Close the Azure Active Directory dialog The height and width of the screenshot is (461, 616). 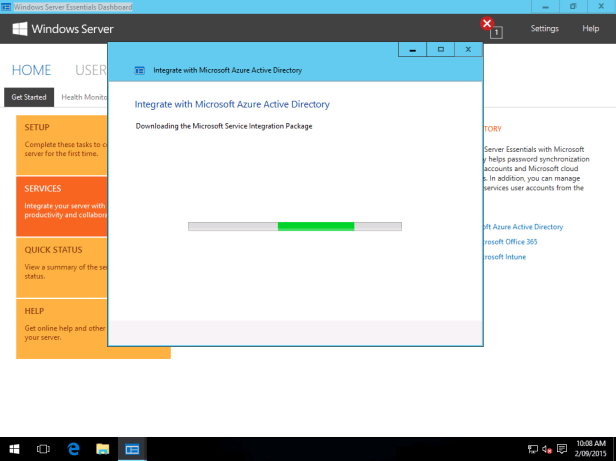pyautogui.click(x=468, y=48)
